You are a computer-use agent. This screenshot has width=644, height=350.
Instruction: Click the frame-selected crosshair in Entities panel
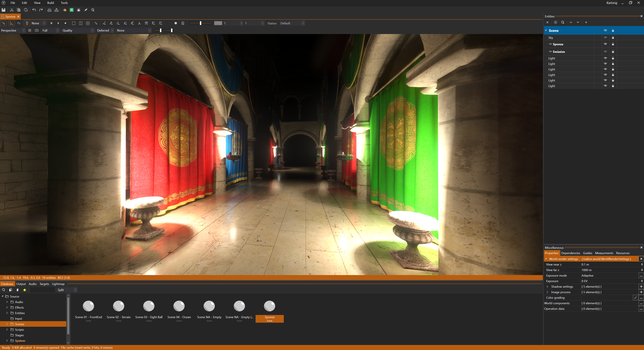[555, 22]
